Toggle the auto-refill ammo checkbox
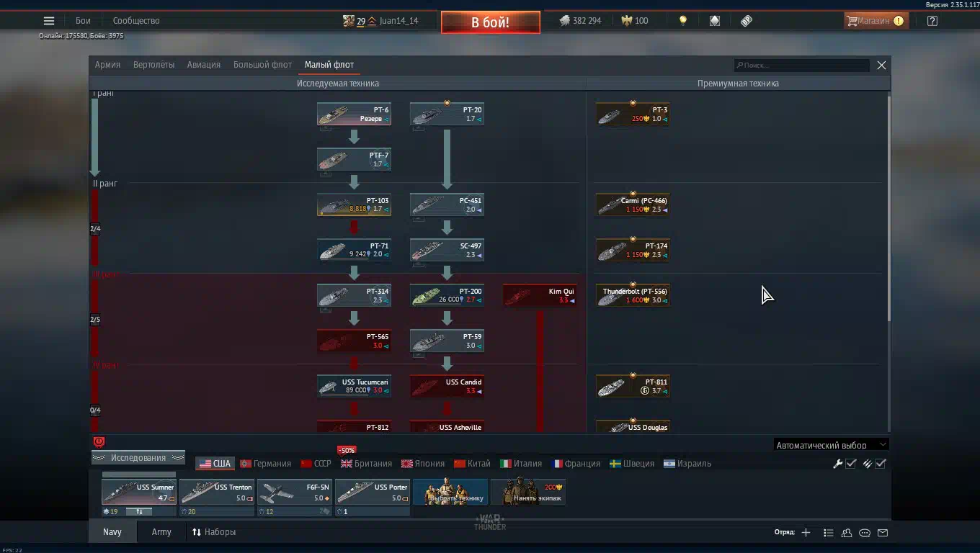The height and width of the screenshot is (553, 980). pyautogui.click(x=881, y=464)
